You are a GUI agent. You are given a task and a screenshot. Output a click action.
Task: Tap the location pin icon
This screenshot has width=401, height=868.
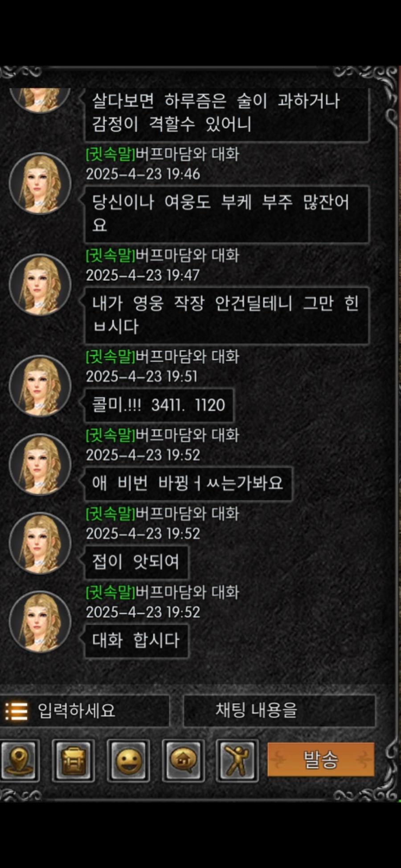click(x=20, y=760)
